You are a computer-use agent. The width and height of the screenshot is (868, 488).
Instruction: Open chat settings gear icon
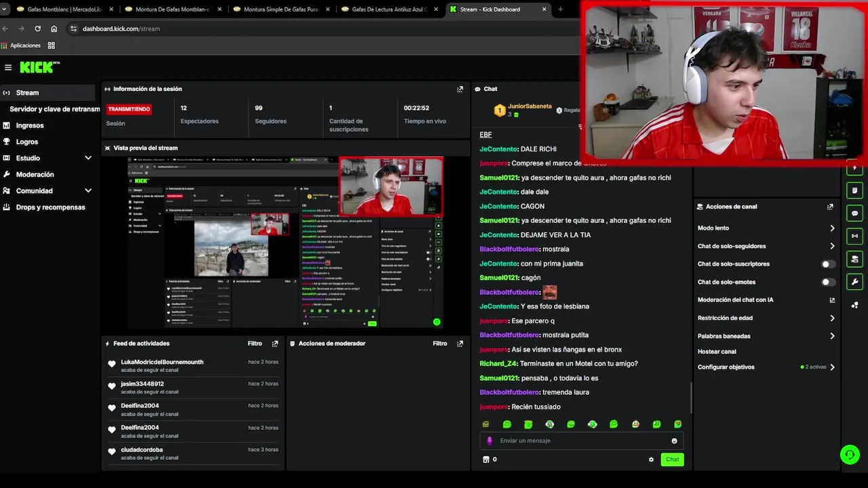coord(651,460)
